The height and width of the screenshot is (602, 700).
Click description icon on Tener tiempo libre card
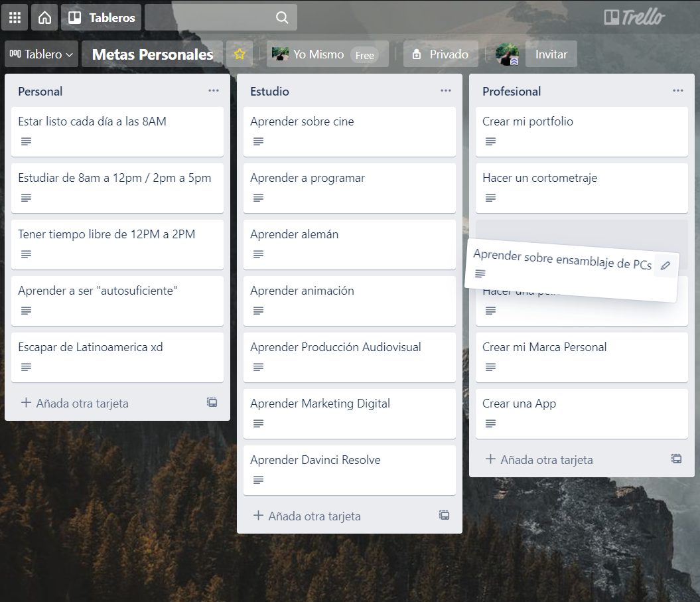[x=27, y=254]
